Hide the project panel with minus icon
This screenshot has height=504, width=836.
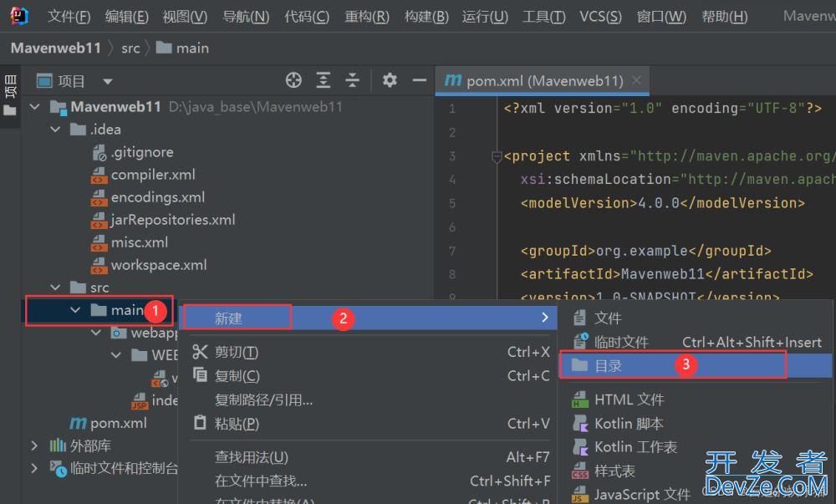(x=420, y=80)
